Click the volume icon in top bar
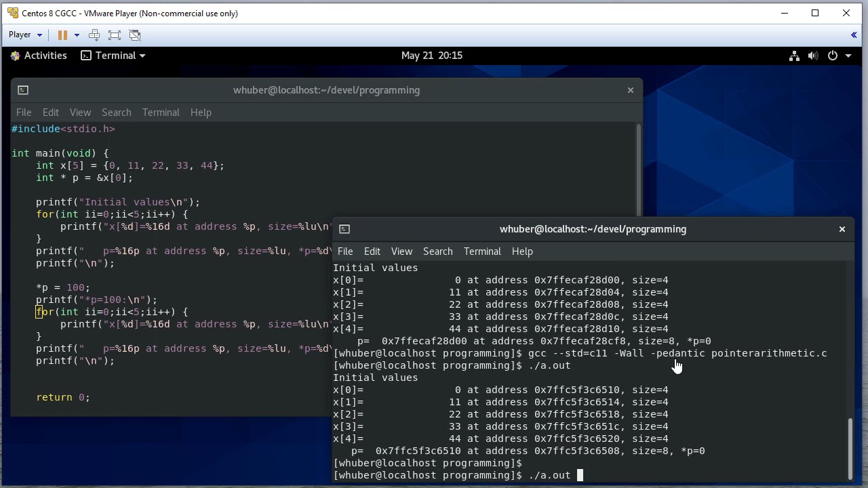The width and height of the screenshot is (868, 488). 813,56
